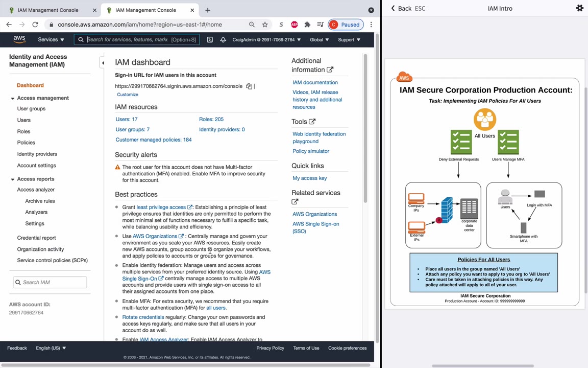Open Service control policies (SCPs)
Image resolution: width=588 pixels, height=368 pixels.
point(52,260)
